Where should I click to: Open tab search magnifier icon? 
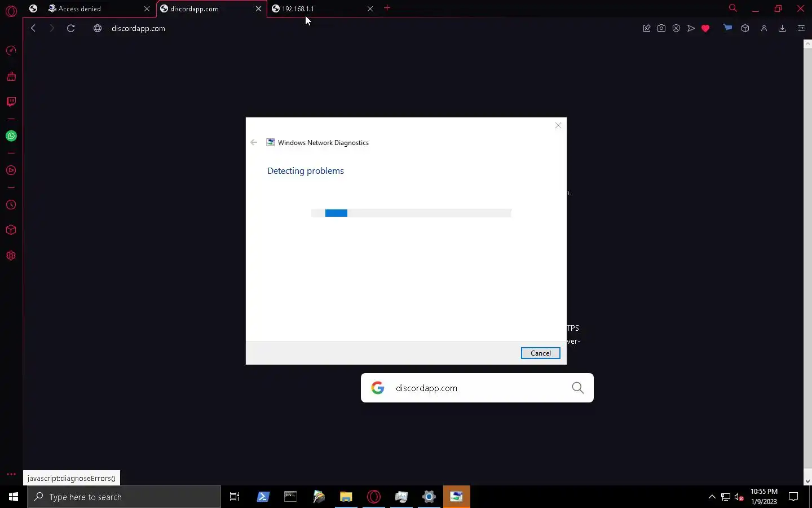coord(733,8)
